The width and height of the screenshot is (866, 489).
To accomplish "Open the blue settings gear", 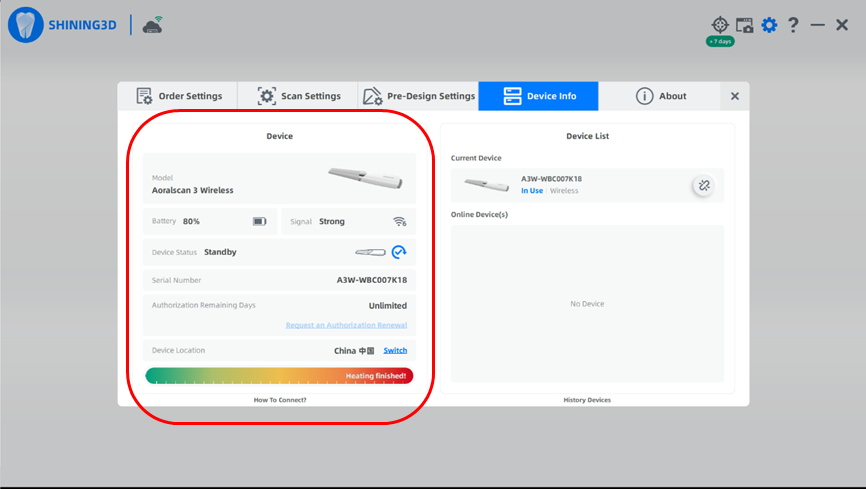I will click(769, 25).
